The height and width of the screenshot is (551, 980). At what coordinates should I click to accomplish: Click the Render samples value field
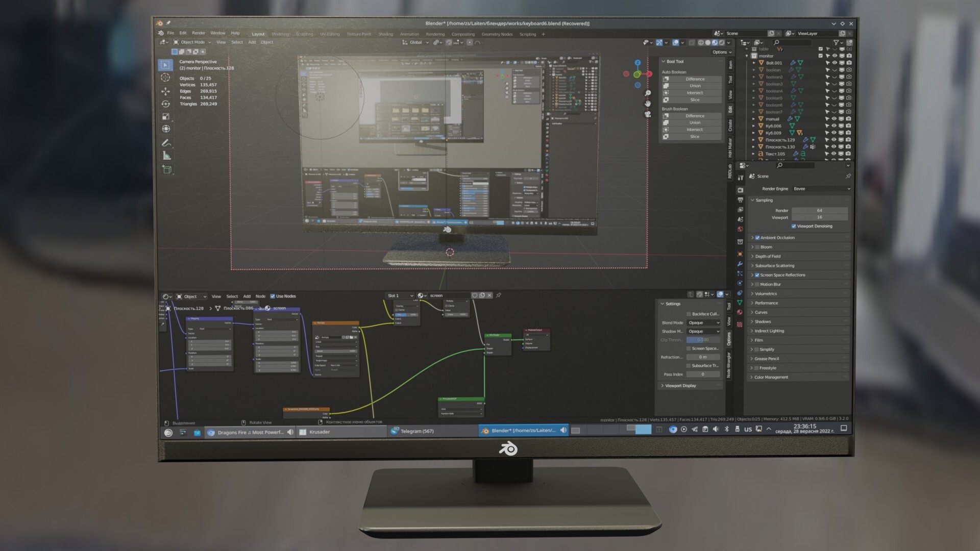pyautogui.click(x=819, y=210)
